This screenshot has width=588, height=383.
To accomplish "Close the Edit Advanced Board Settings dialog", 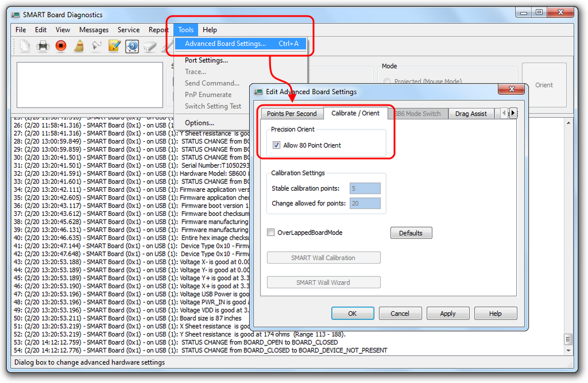I will [x=512, y=89].
